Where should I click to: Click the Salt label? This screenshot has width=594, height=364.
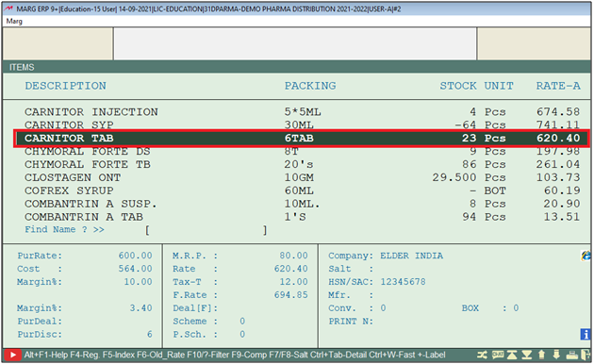tap(351, 269)
